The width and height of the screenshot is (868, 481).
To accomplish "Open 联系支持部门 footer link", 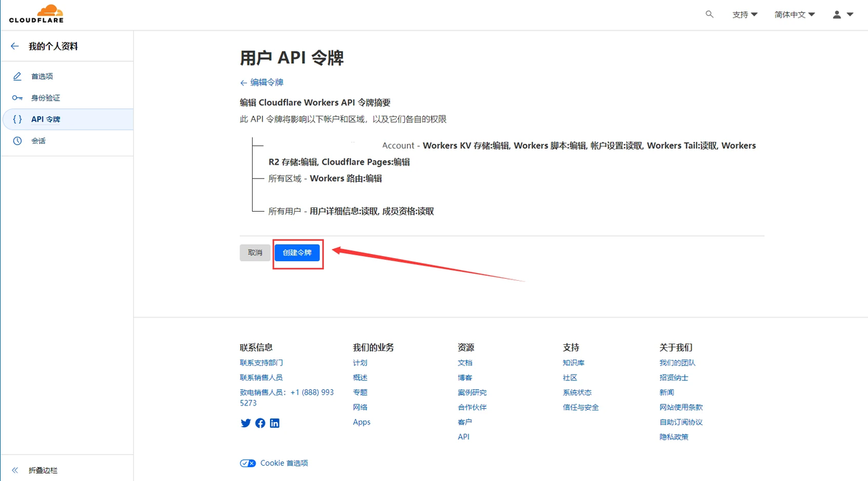I will (x=261, y=362).
